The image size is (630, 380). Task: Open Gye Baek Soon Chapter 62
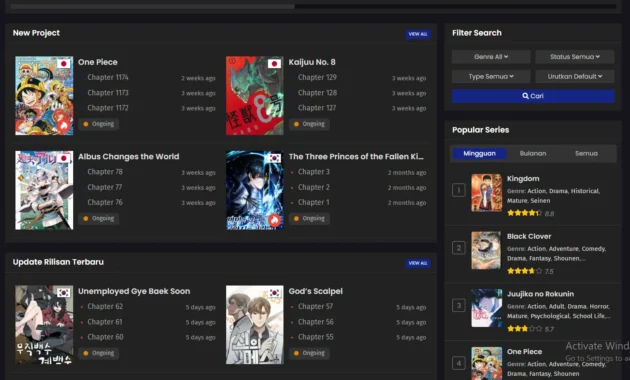coord(105,306)
